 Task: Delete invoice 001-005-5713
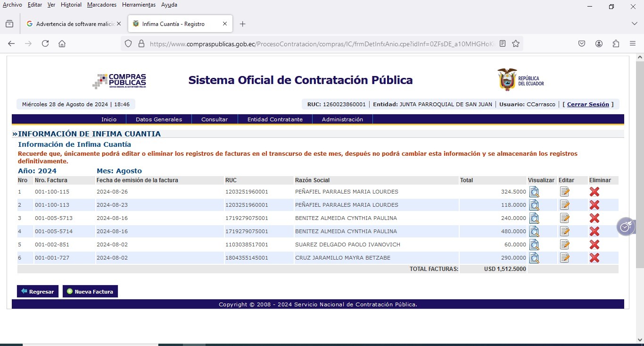coord(594,218)
